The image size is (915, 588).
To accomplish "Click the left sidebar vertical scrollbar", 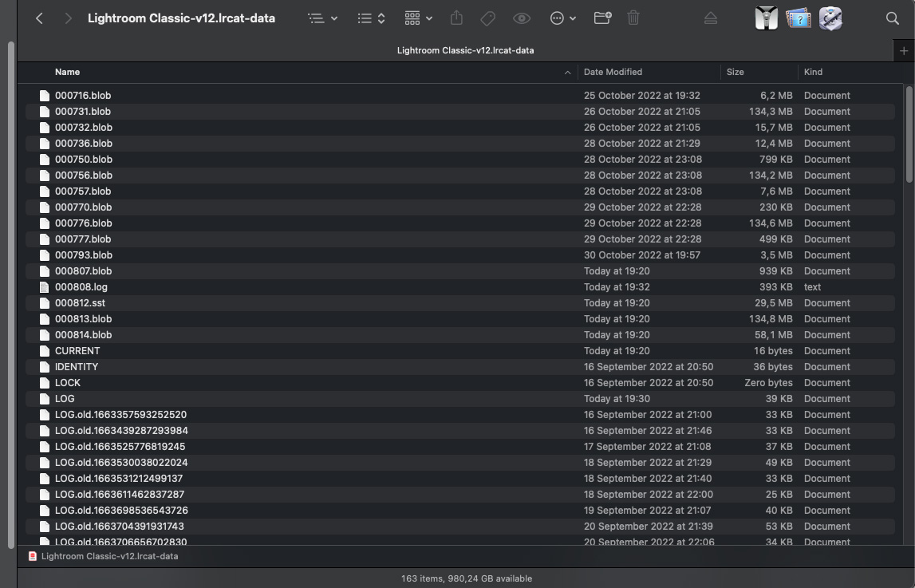I will [x=10, y=294].
